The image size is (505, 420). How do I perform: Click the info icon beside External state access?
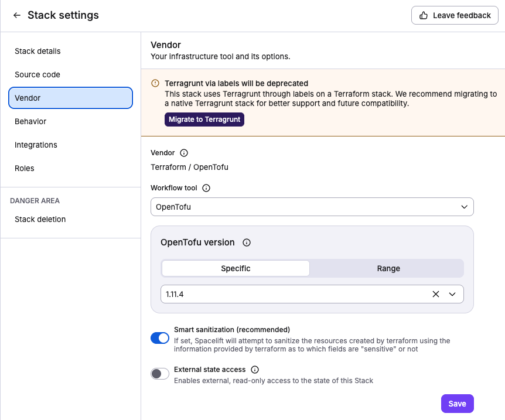click(x=255, y=370)
